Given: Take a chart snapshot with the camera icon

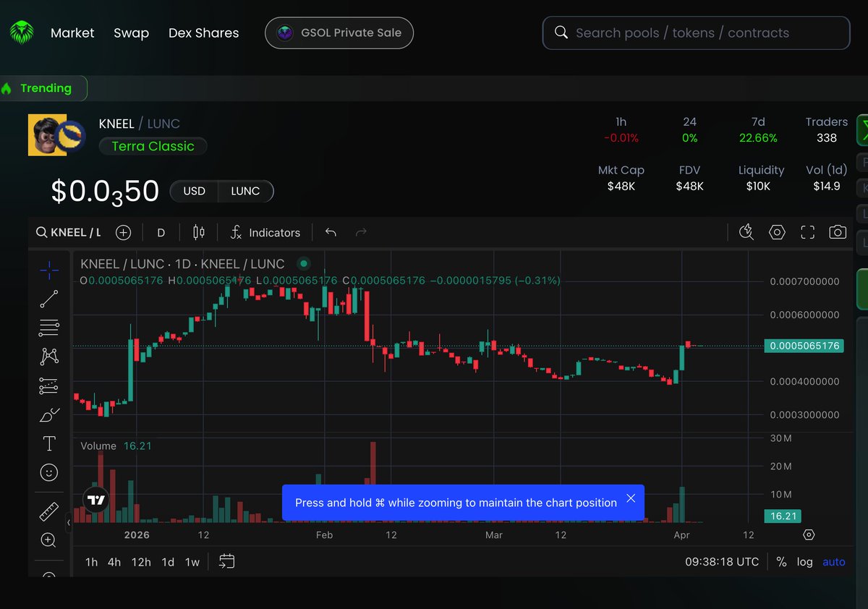Looking at the screenshot, I should tap(838, 232).
